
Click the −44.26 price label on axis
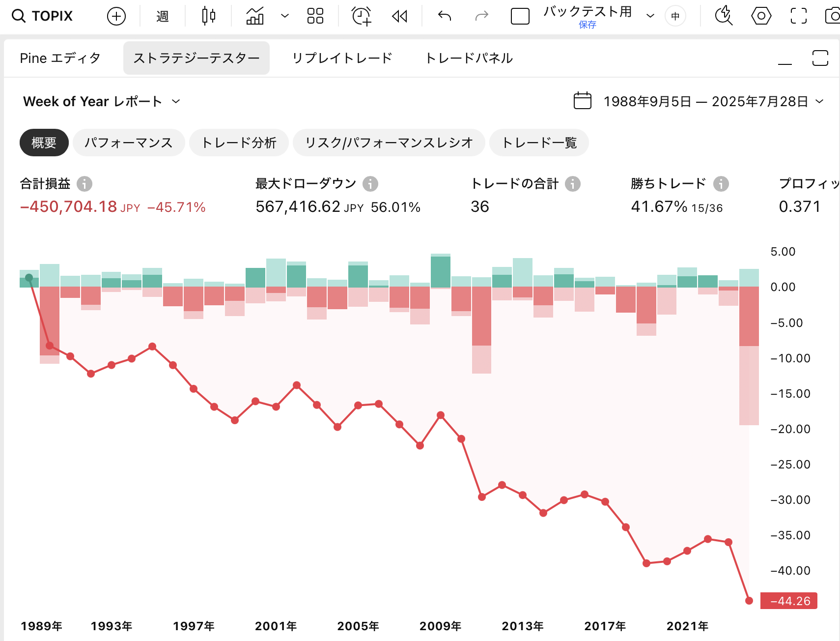click(789, 601)
